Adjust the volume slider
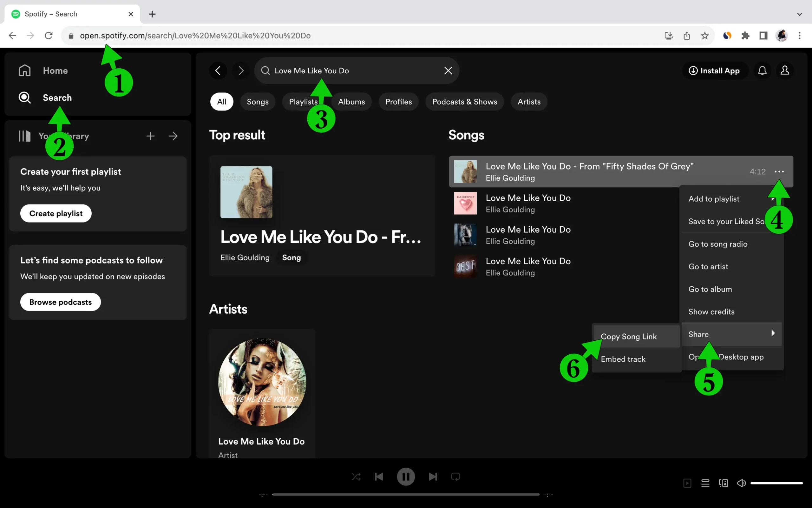 pos(776,483)
